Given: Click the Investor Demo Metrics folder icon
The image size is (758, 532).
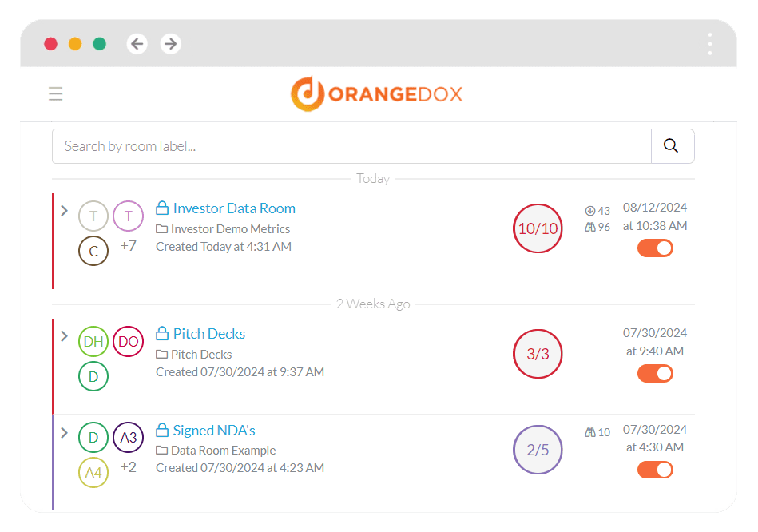Looking at the screenshot, I should point(161,229).
